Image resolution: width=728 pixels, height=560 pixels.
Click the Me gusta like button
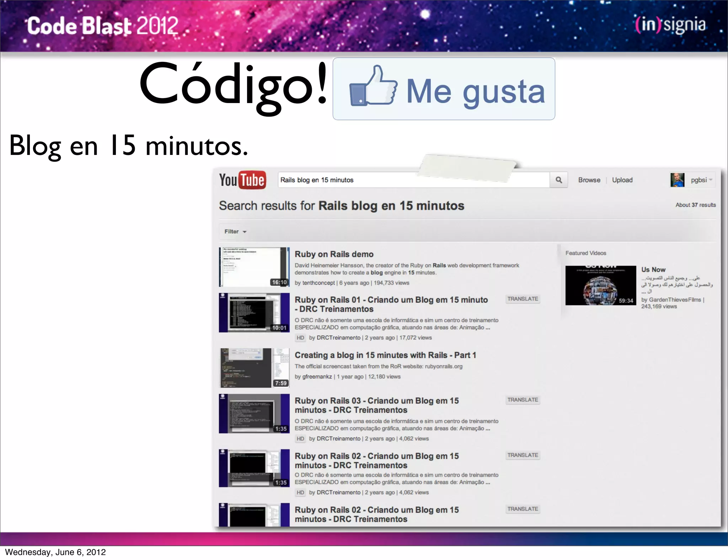(x=444, y=89)
